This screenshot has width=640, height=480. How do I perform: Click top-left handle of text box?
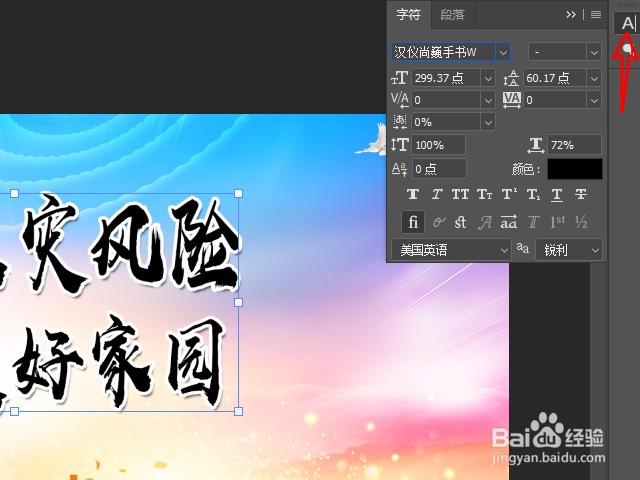pyautogui.click(x=14, y=193)
